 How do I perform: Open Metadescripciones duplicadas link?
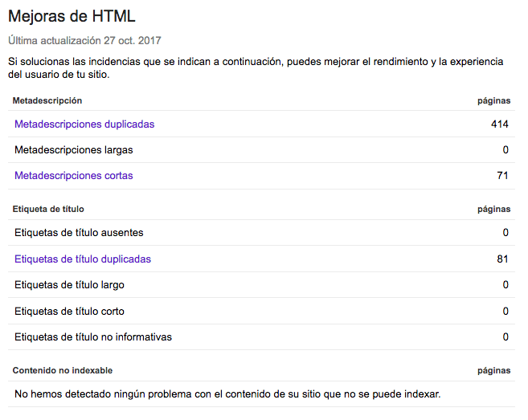pyautogui.click(x=84, y=124)
